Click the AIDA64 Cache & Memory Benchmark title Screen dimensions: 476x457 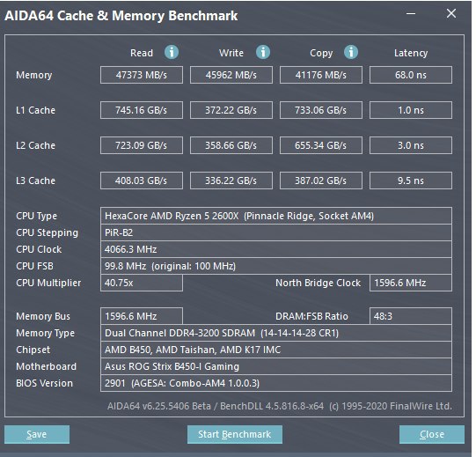coord(121,16)
